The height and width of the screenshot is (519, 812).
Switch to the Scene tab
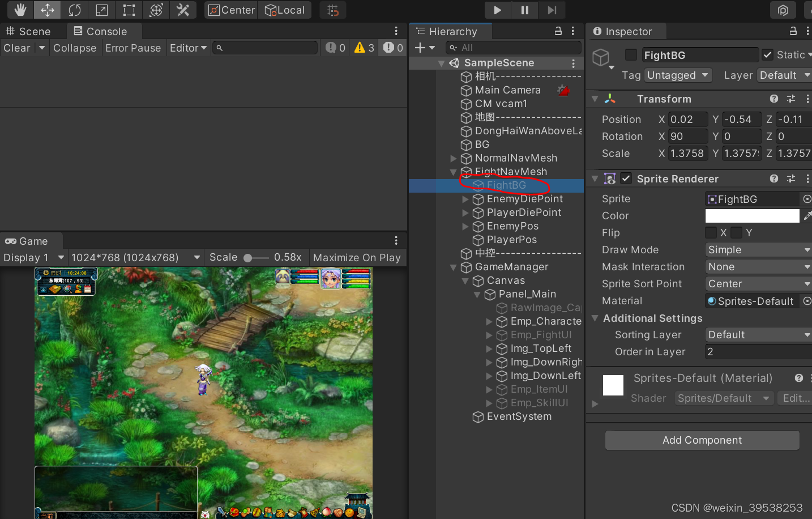pyautogui.click(x=28, y=31)
